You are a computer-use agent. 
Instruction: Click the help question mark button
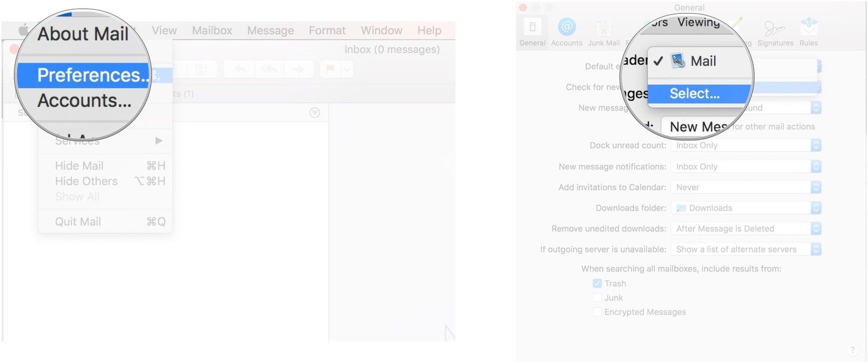click(852, 349)
